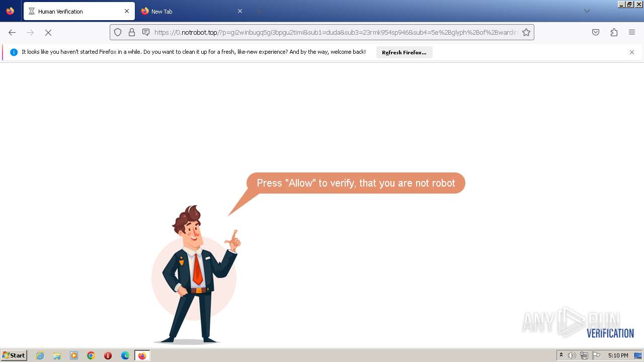
Task: Click the cartoon businessman image
Action: (197, 275)
